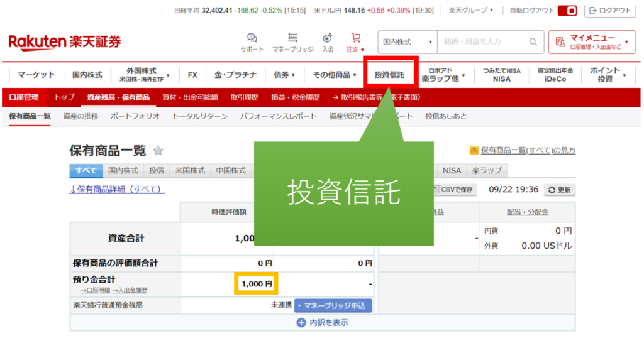This screenshot has height=353, width=644.
Task: Open the ポートフォリオ sub-tab
Action: (x=135, y=116)
